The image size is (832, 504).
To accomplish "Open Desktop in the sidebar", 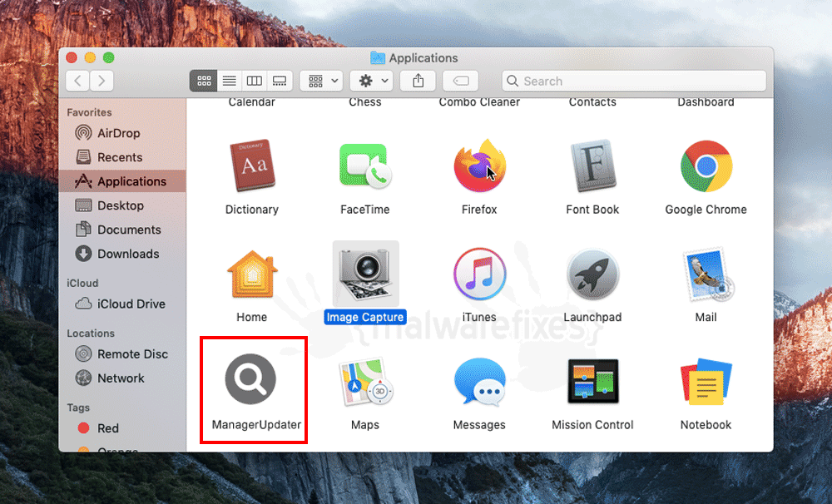I will 122,205.
